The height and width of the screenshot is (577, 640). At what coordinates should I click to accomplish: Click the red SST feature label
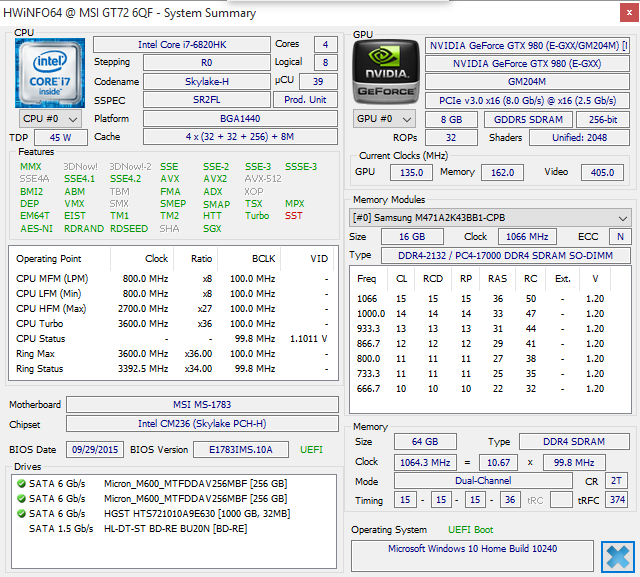click(x=293, y=215)
